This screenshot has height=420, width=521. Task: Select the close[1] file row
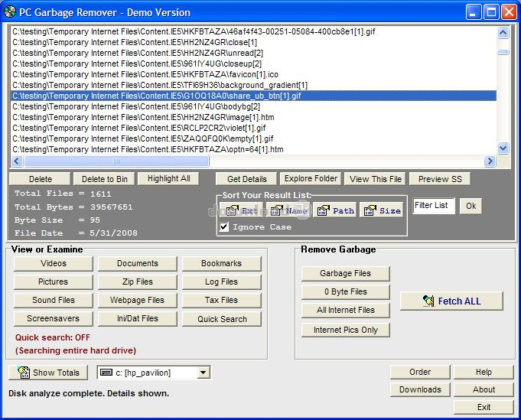point(253,42)
